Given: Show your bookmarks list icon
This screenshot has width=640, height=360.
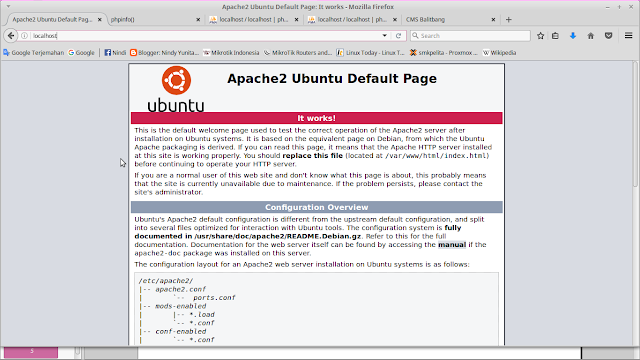Looking at the screenshot, I should [556, 36].
